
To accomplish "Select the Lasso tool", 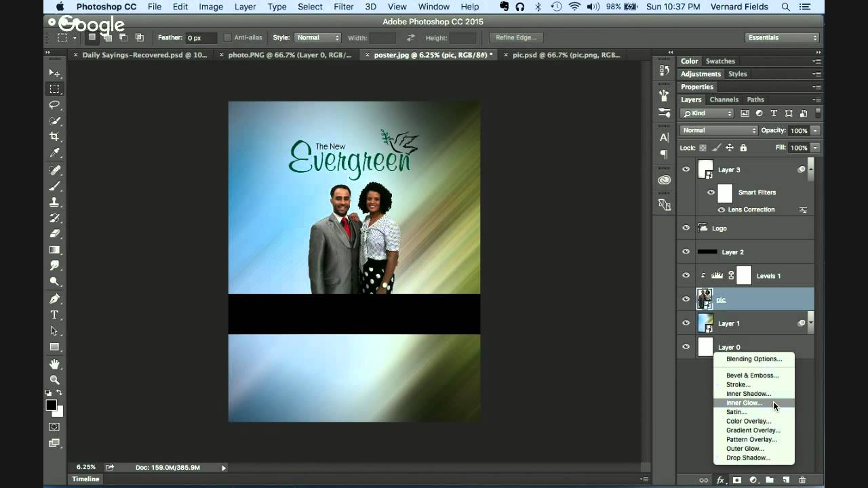I will click(x=54, y=105).
